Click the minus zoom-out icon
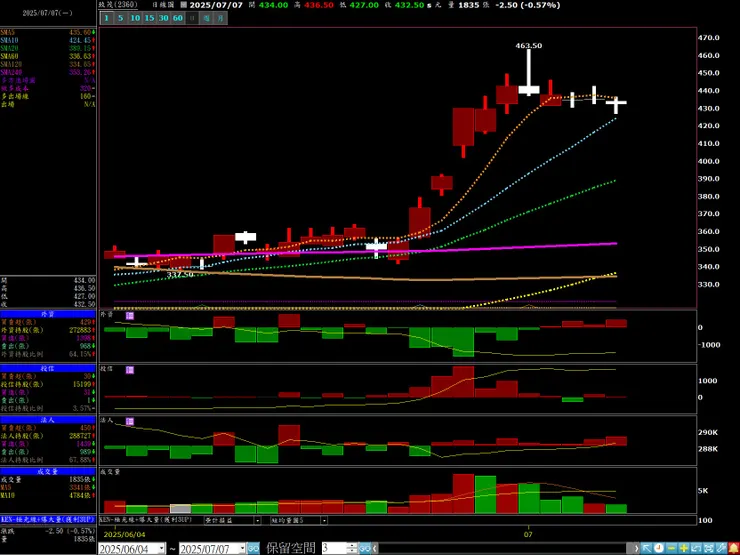The height and width of the screenshot is (555, 740). (671, 548)
